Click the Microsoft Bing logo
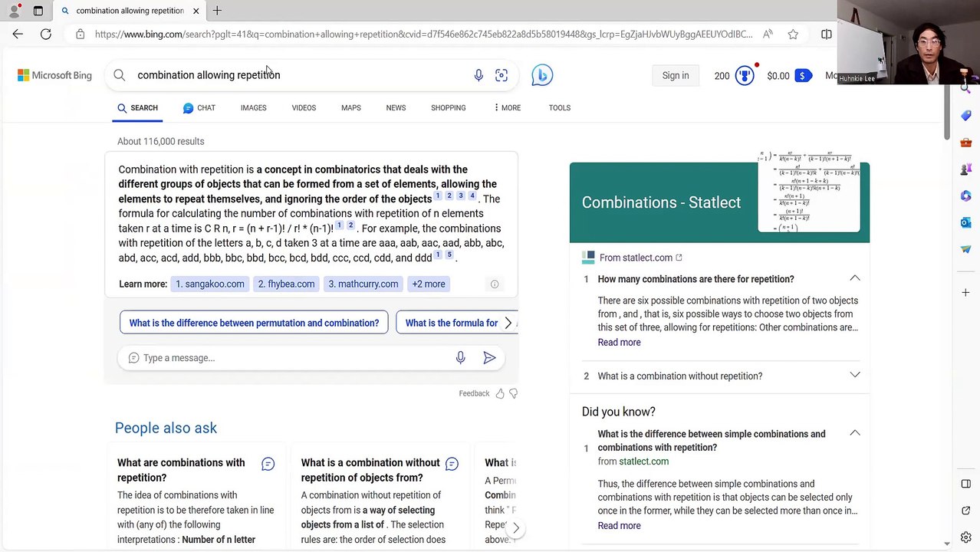Image resolution: width=980 pixels, height=552 pixels. coord(54,75)
